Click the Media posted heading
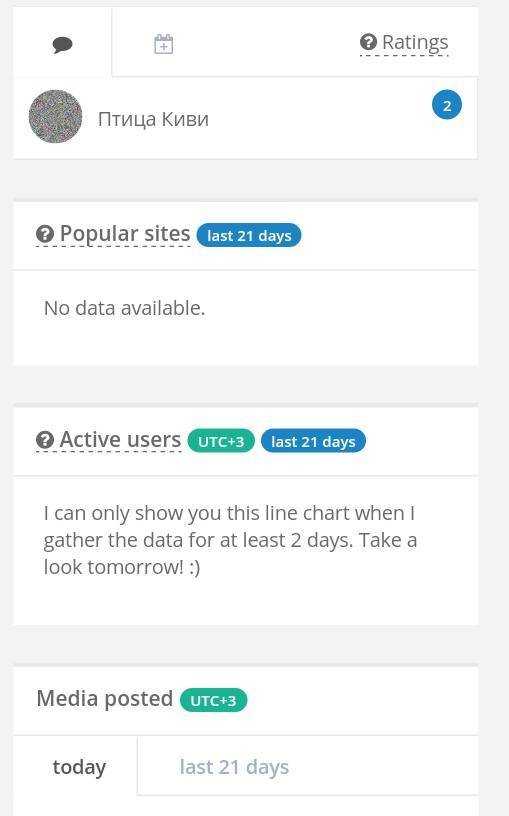Image resolution: width=509 pixels, height=816 pixels. 105,698
